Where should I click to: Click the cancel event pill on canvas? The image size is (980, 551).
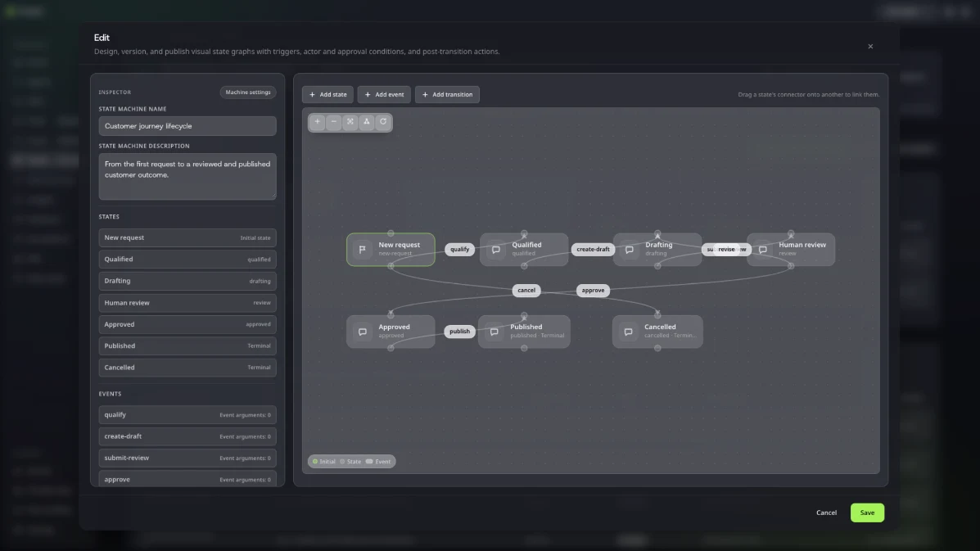[526, 291]
